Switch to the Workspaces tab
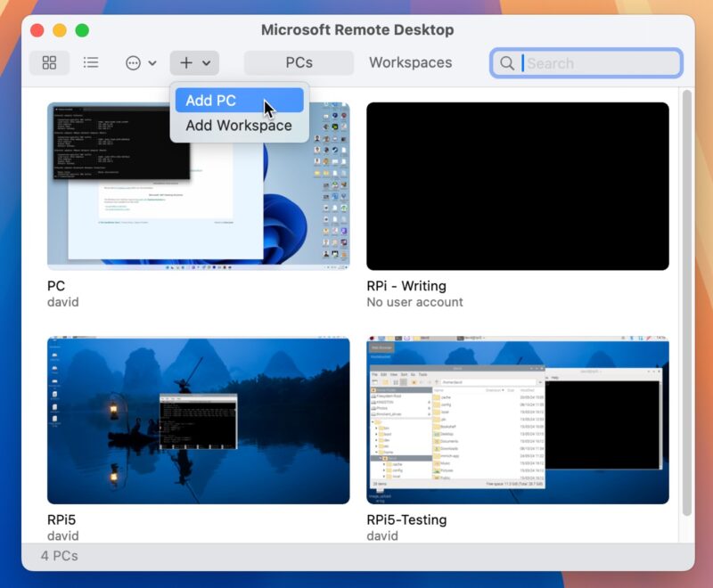 (x=409, y=62)
